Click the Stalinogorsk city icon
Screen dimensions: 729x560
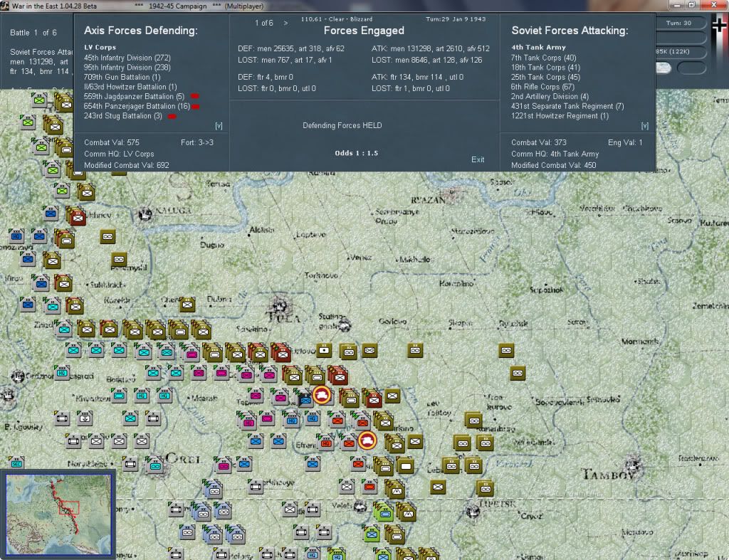coord(345,326)
